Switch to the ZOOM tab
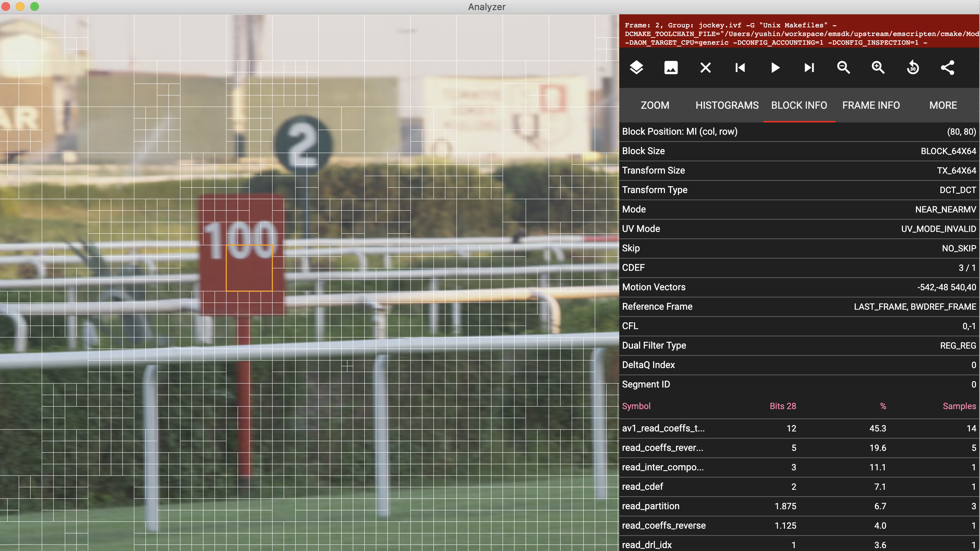The image size is (980, 551). [655, 106]
